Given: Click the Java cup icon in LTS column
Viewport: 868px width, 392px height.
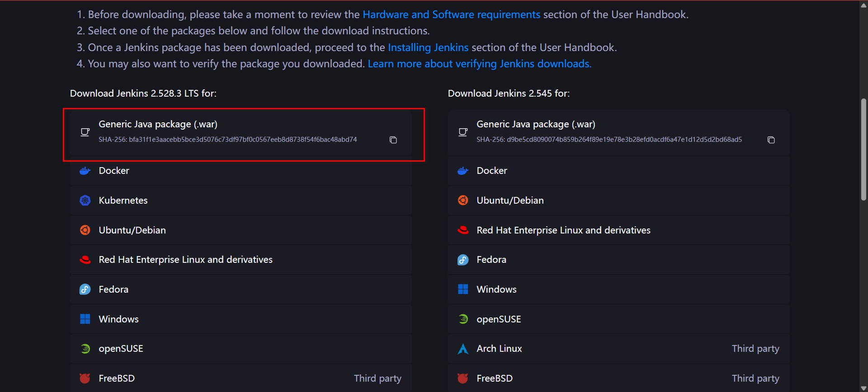Looking at the screenshot, I should click(85, 132).
